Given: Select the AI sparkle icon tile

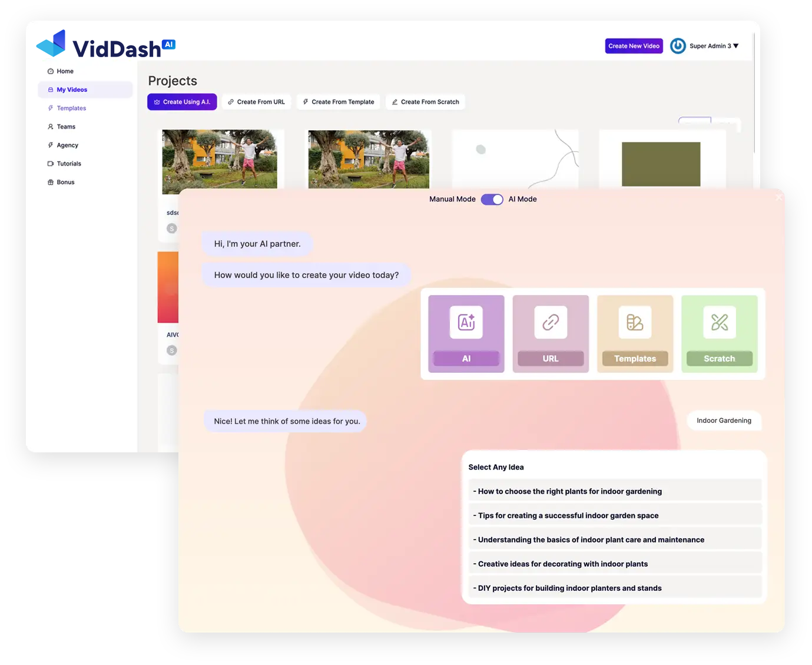Looking at the screenshot, I should 466,334.
